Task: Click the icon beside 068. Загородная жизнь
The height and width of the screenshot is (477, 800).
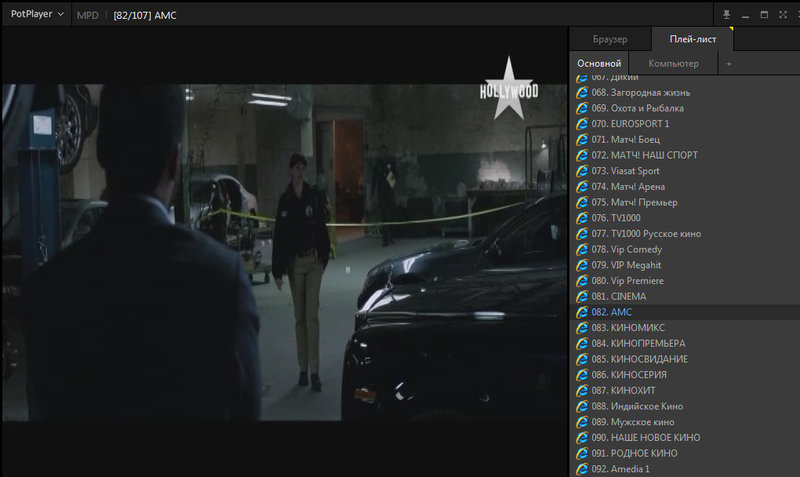Action: pos(582,92)
